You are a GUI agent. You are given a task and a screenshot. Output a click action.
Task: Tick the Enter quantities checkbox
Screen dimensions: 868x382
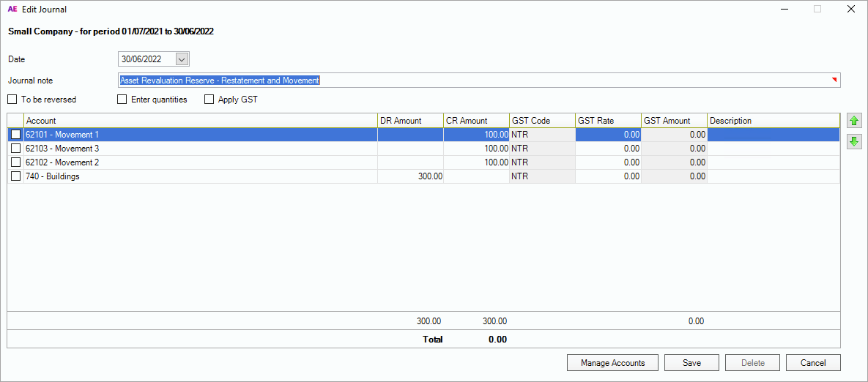122,100
